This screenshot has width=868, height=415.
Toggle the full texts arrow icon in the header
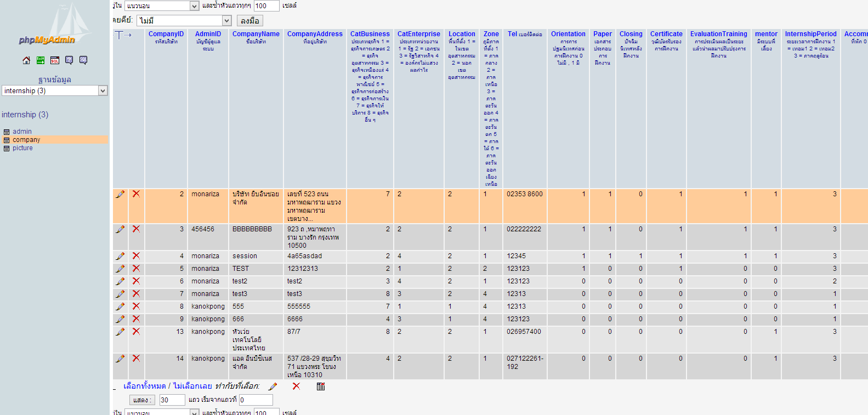(x=123, y=35)
